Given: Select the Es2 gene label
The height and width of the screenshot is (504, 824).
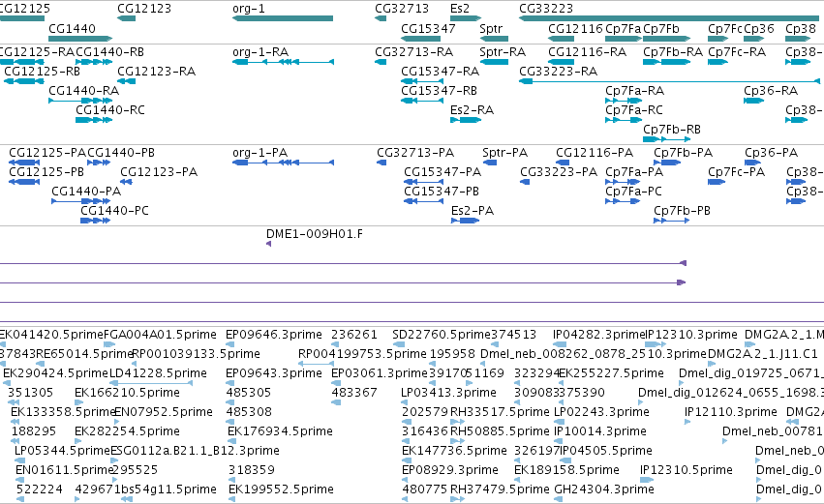Looking at the screenshot, I should (x=460, y=9).
